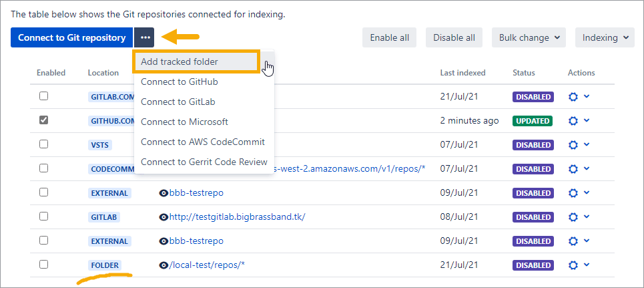Click the Last indexed column header

(462, 73)
